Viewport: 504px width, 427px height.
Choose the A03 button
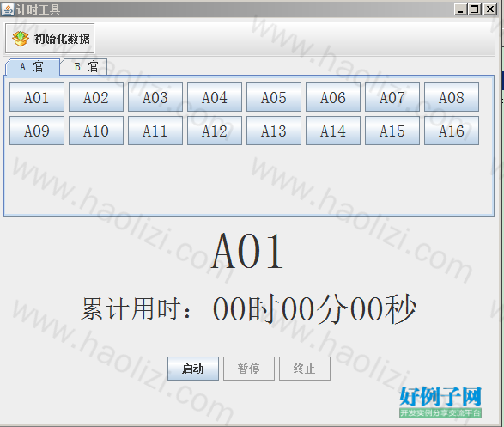point(155,97)
